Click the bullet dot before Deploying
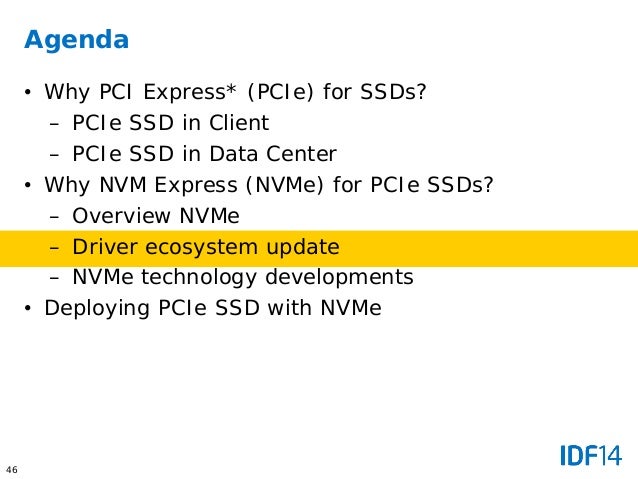This screenshot has height=479, width=638. click(x=27, y=308)
